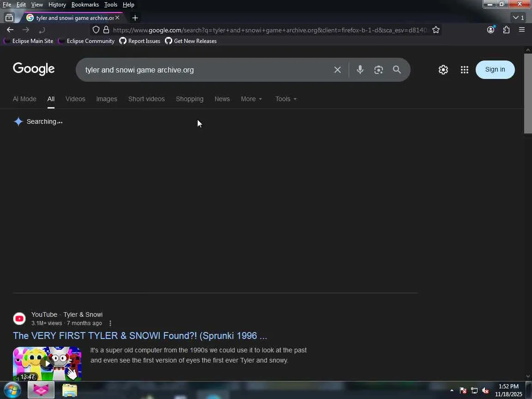Viewport: 532px width, 399px height.
Task: Bookmark this page with the star icon
Action: pos(436,30)
